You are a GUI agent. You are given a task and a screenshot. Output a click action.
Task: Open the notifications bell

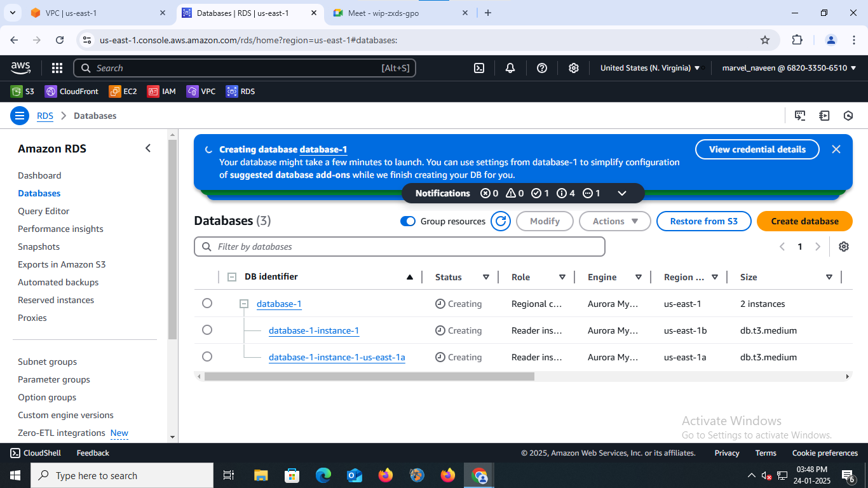(x=510, y=68)
